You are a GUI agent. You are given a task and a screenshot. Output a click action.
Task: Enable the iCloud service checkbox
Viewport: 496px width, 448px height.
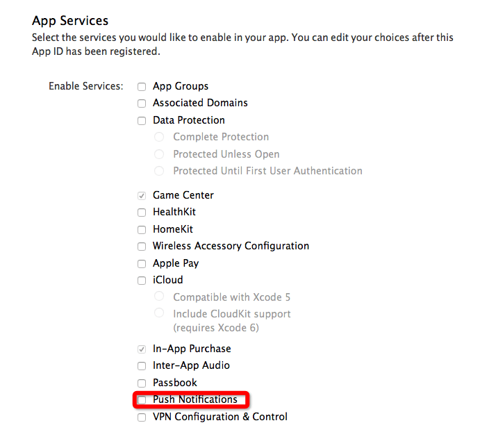click(x=142, y=281)
